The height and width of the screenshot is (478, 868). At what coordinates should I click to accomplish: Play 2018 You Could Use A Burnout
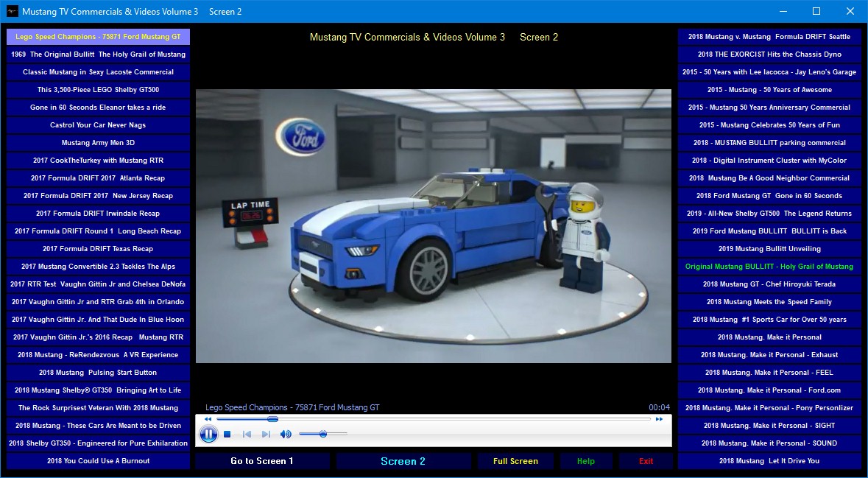tap(98, 461)
